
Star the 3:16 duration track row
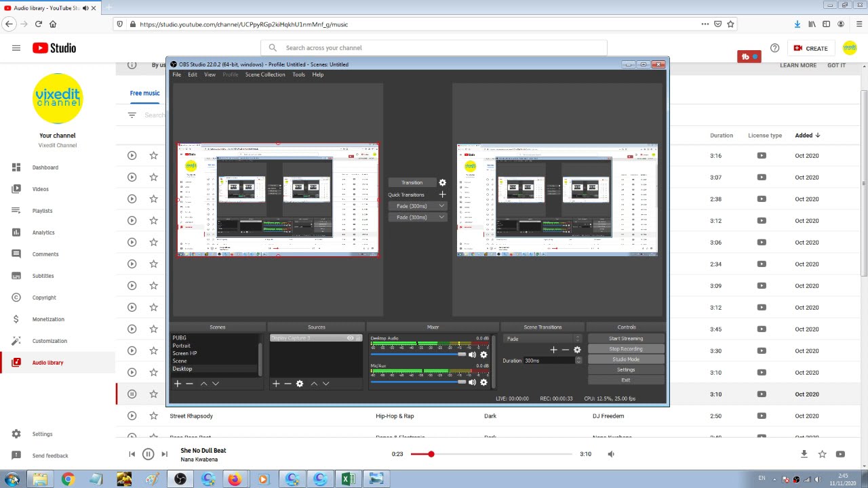pyautogui.click(x=154, y=155)
